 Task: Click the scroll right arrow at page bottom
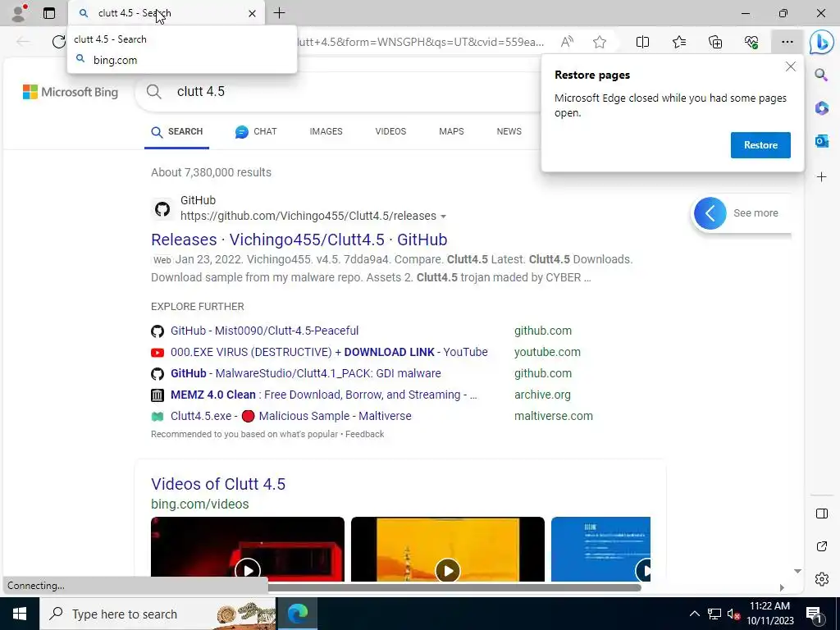click(782, 587)
